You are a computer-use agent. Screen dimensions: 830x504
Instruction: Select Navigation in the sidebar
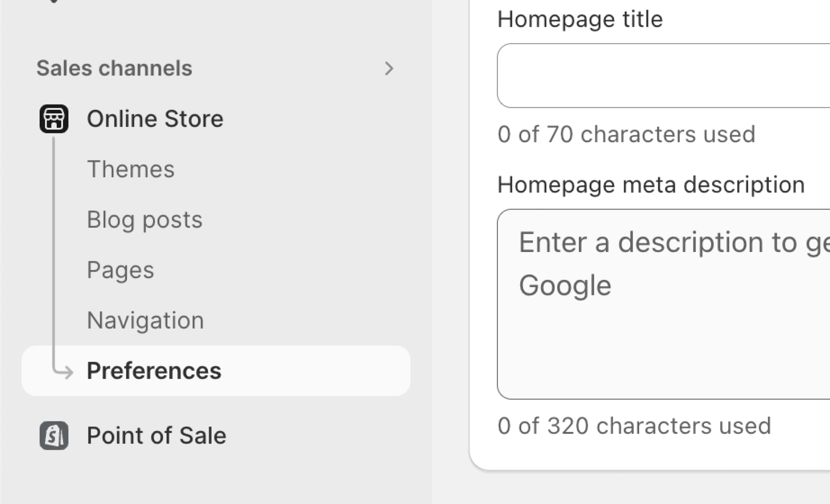click(145, 320)
